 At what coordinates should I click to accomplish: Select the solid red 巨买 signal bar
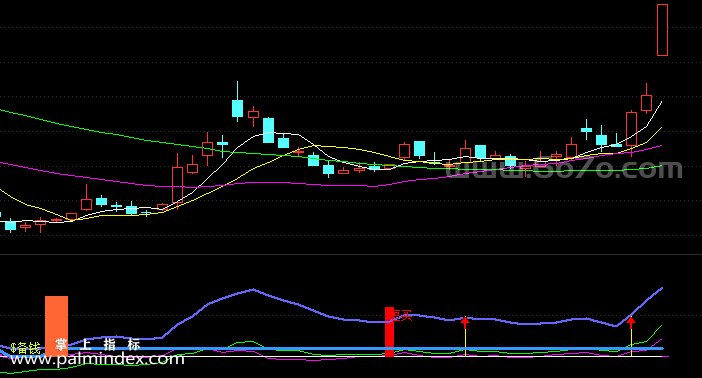click(390, 332)
